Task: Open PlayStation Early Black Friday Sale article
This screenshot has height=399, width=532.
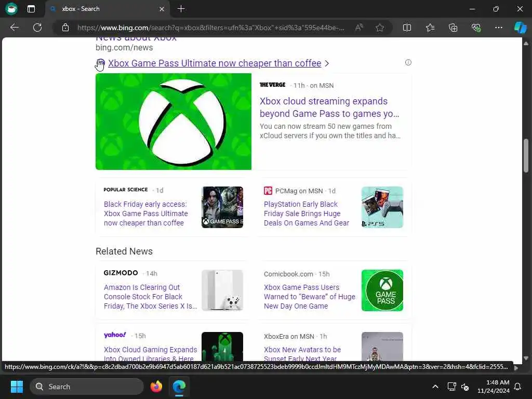Action: [x=307, y=214]
